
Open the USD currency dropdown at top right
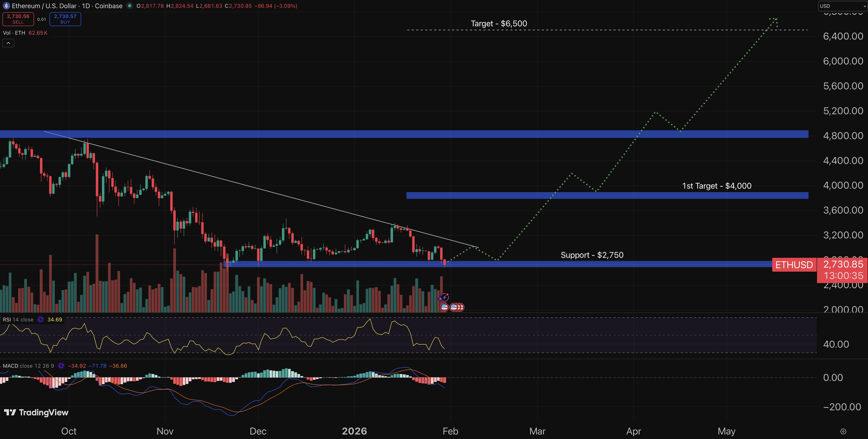tap(841, 6)
